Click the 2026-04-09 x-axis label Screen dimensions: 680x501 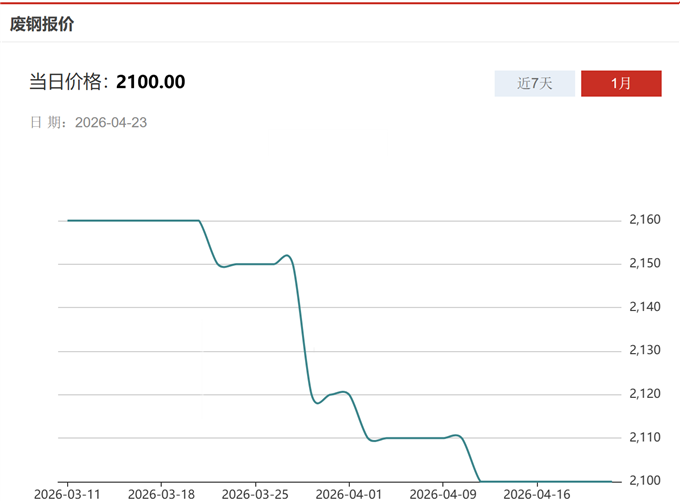[443, 493]
